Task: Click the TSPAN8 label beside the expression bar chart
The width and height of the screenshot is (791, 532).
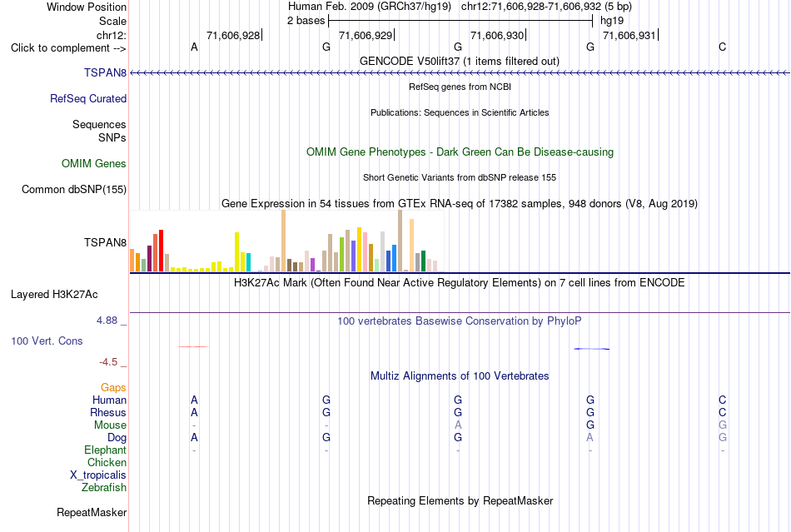Action: point(106,242)
